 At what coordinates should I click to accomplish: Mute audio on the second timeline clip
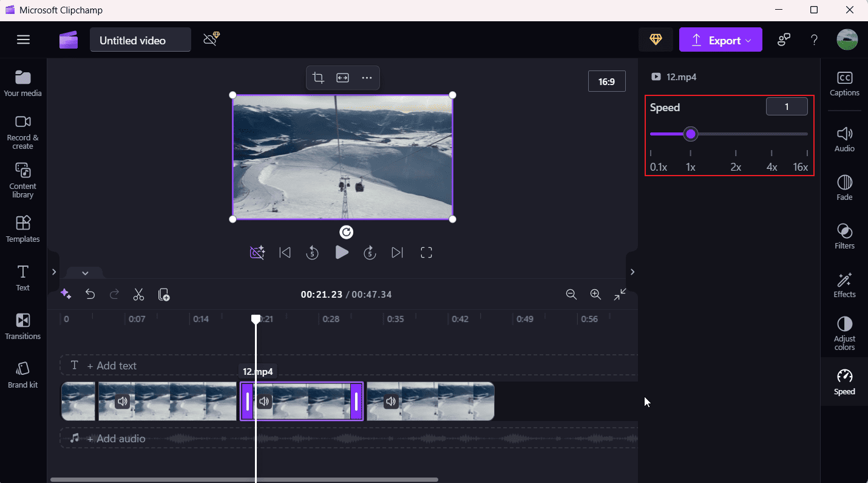point(123,401)
